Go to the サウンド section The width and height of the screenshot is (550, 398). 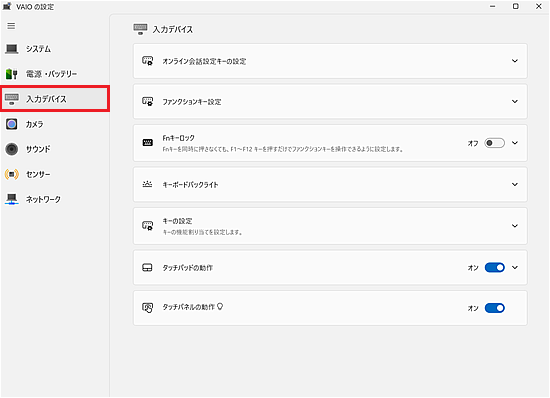pos(55,149)
